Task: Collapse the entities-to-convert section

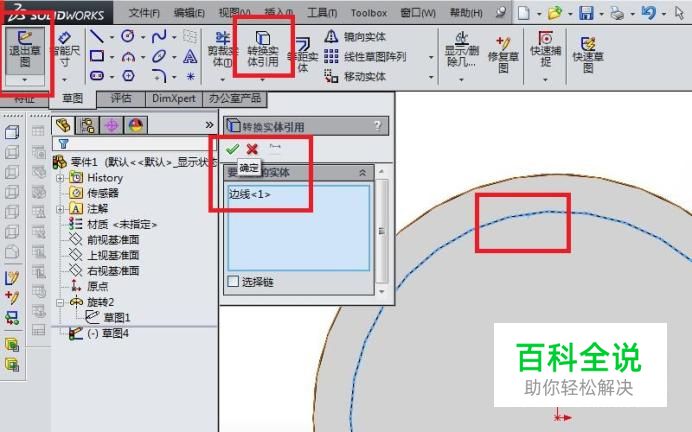Action: coord(362,173)
